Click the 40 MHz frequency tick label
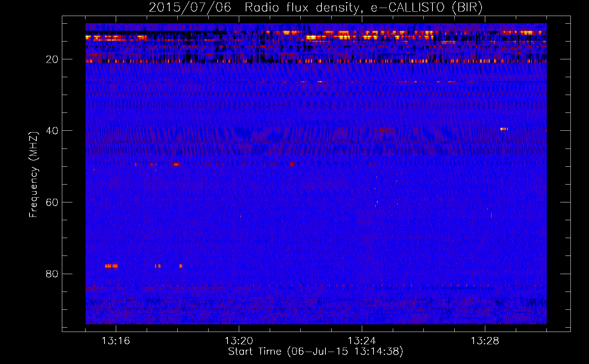Screen dimensions: 589x364 pos(52,131)
